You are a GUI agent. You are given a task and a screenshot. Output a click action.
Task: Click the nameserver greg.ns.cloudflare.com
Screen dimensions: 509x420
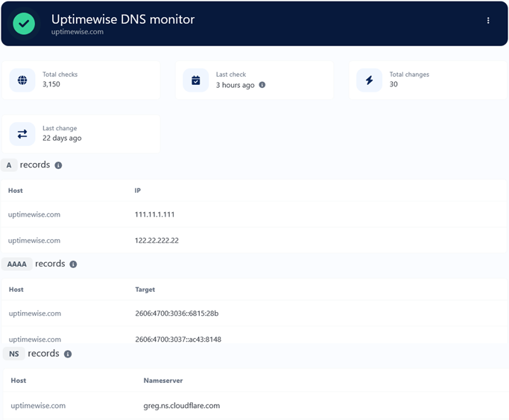point(181,406)
